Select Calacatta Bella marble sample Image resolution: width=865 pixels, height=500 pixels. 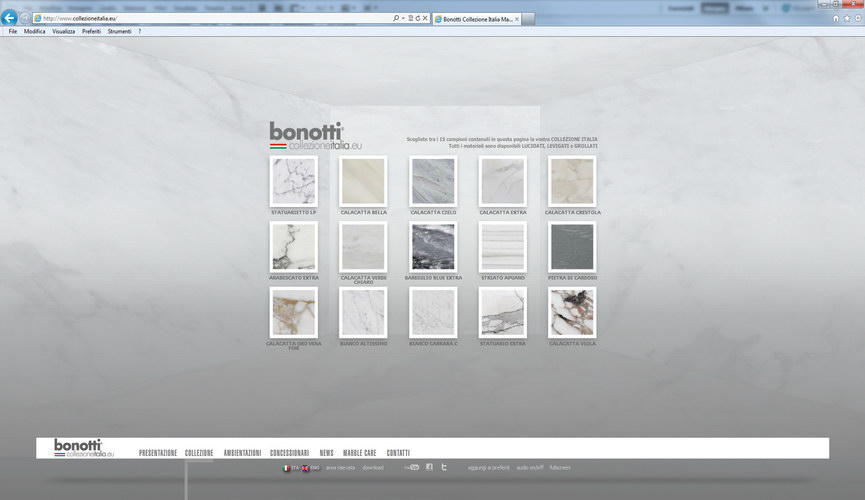click(363, 182)
